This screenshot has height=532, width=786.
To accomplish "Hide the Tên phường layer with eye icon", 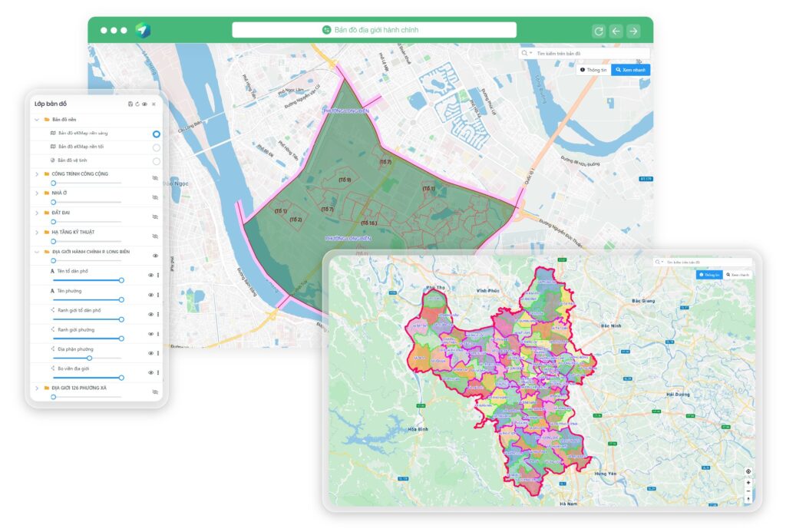I will point(150,295).
